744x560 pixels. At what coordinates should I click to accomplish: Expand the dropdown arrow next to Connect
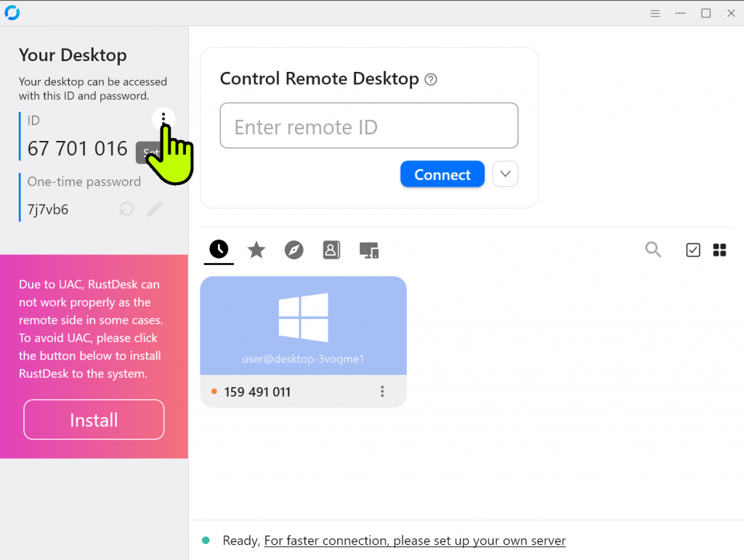(x=506, y=174)
